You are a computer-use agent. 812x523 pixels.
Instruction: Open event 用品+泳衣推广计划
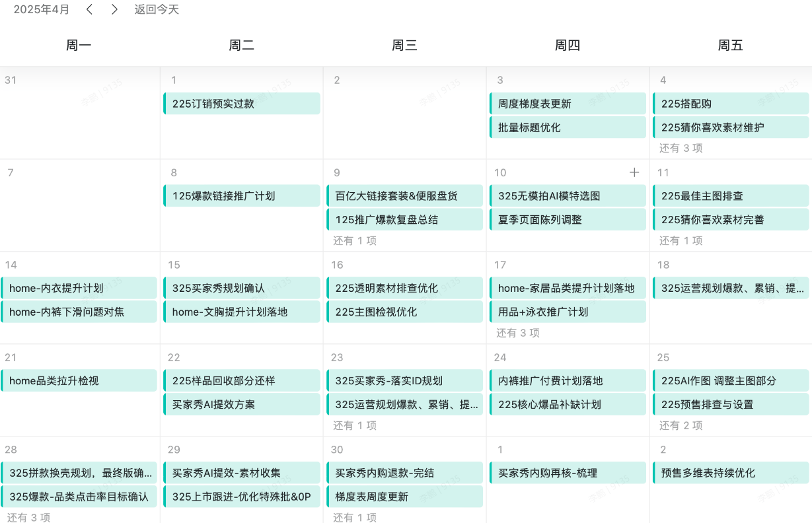pyautogui.click(x=568, y=312)
